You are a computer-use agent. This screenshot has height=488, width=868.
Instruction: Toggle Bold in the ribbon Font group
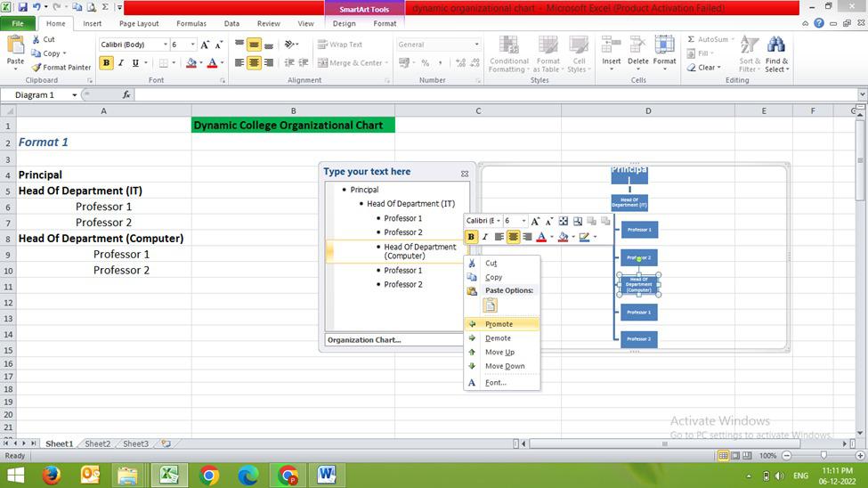(106, 63)
